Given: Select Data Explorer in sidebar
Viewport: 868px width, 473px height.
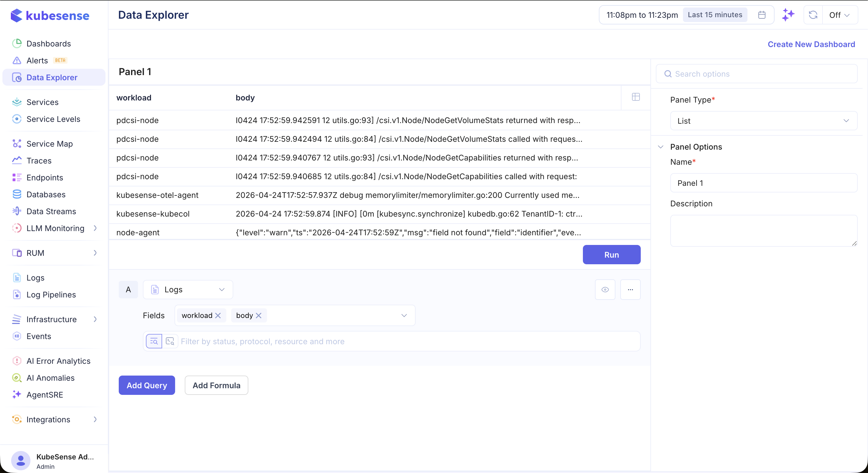Looking at the screenshot, I should (x=54, y=77).
